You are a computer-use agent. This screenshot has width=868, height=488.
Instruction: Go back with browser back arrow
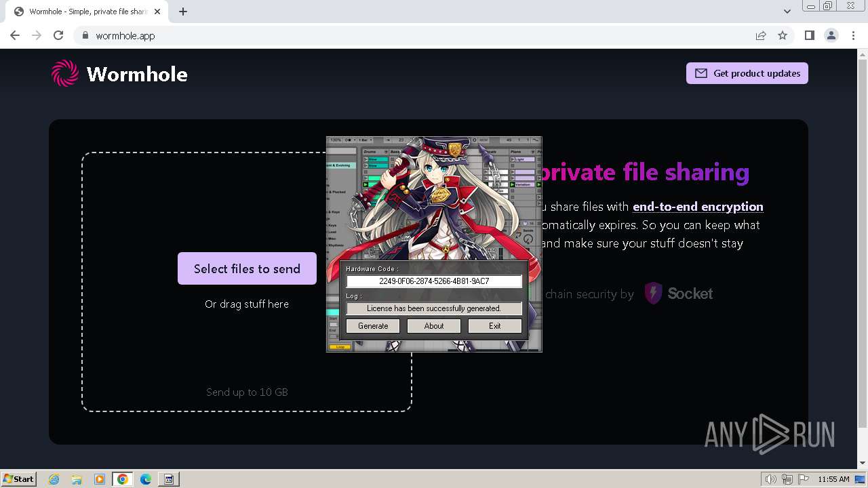(x=15, y=35)
